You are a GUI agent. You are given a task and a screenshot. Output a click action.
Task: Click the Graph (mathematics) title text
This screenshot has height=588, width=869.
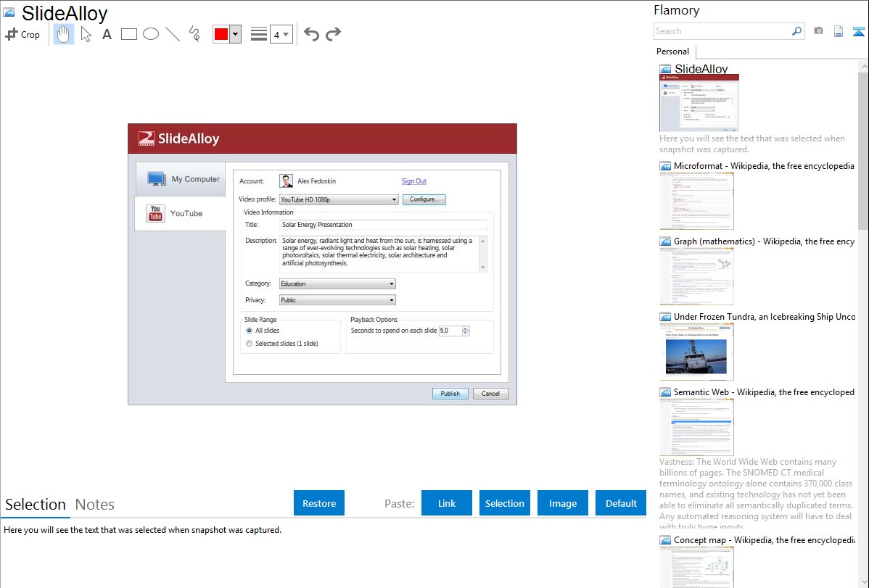(765, 241)
